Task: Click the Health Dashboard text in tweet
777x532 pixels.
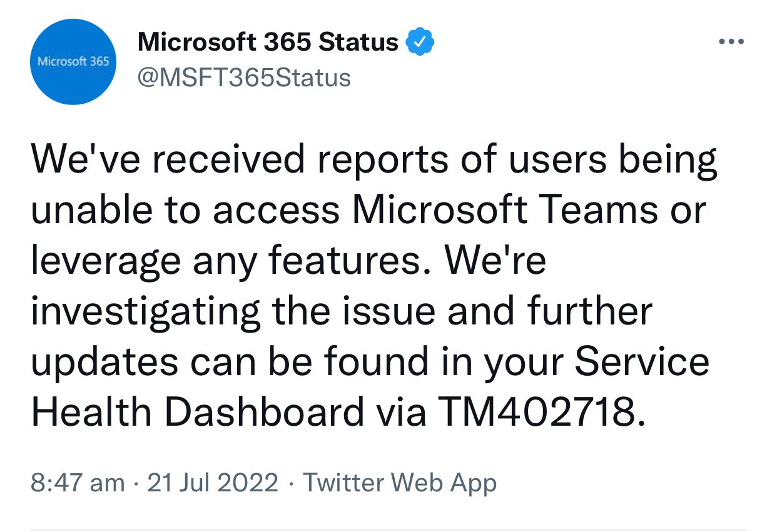Action: click(x=198, y=413)
